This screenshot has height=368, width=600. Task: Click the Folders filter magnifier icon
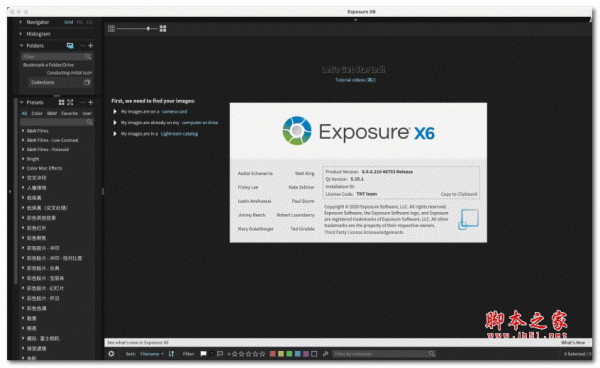(88, 57)
